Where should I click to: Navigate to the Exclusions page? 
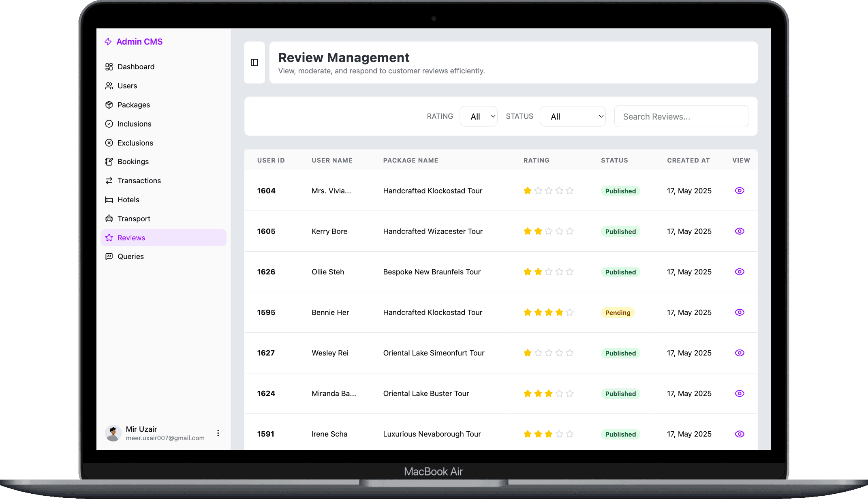pyautogui.click(x=135, y=143)
